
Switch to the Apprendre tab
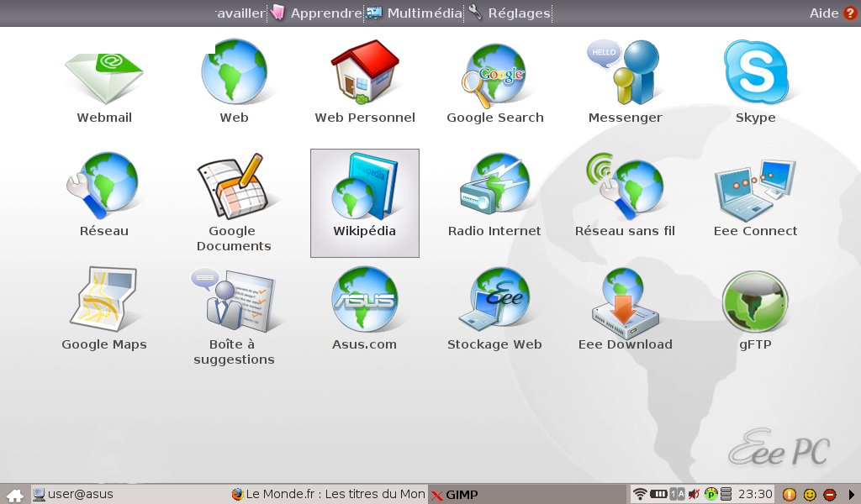point(316,13)
